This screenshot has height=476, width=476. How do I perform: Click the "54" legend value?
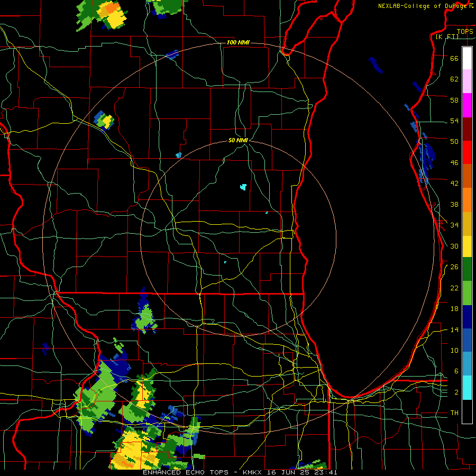point(454,121)
